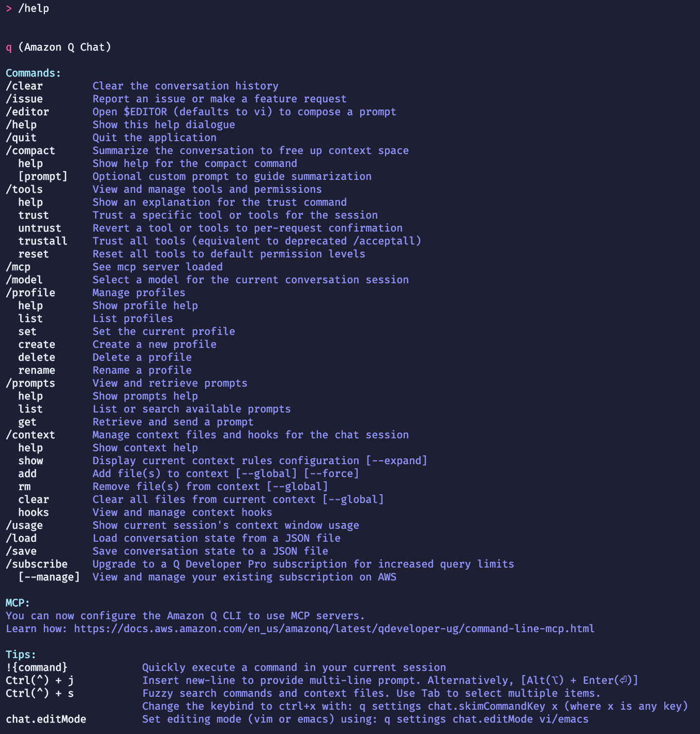The width and height of the screenshot is (700, 734).
Task: Click the /subscribe command name
Action: pos(37,564)
